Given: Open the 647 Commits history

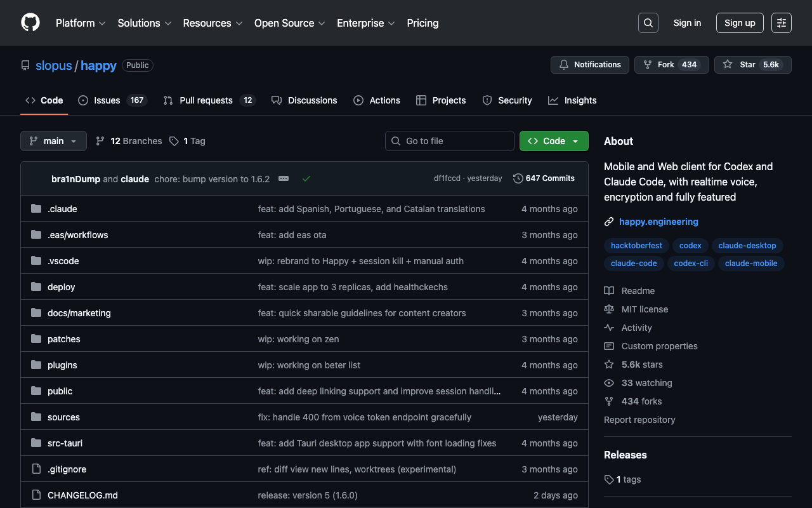Looking at the screenshot, I should (544, 178).
